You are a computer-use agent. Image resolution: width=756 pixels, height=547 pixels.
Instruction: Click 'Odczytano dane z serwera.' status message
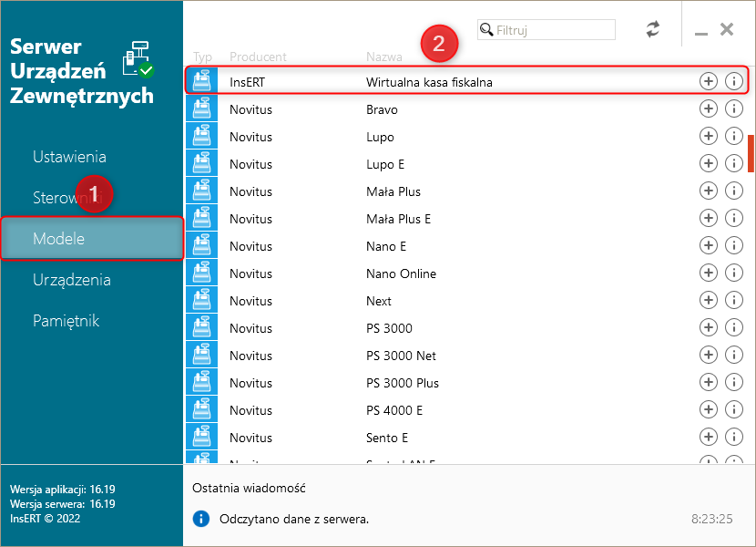[294, 519]
